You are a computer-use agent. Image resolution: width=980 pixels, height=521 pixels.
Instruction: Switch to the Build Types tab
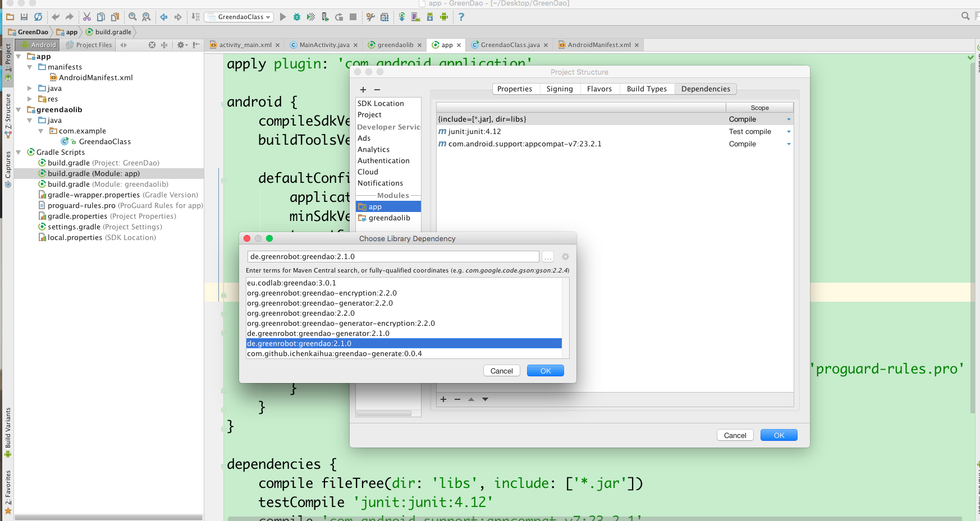pos(647,89)
